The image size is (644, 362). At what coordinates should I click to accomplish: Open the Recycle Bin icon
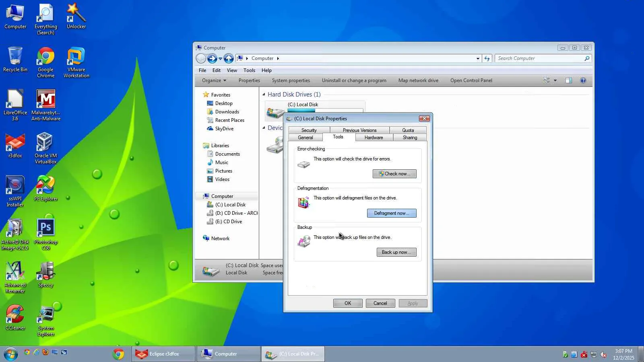[x=15, y=60]
